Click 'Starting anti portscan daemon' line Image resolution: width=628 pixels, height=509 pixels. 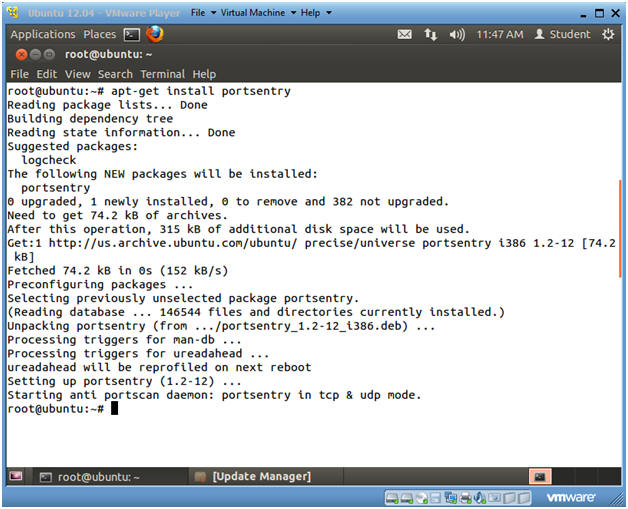[x=214, y=395]
